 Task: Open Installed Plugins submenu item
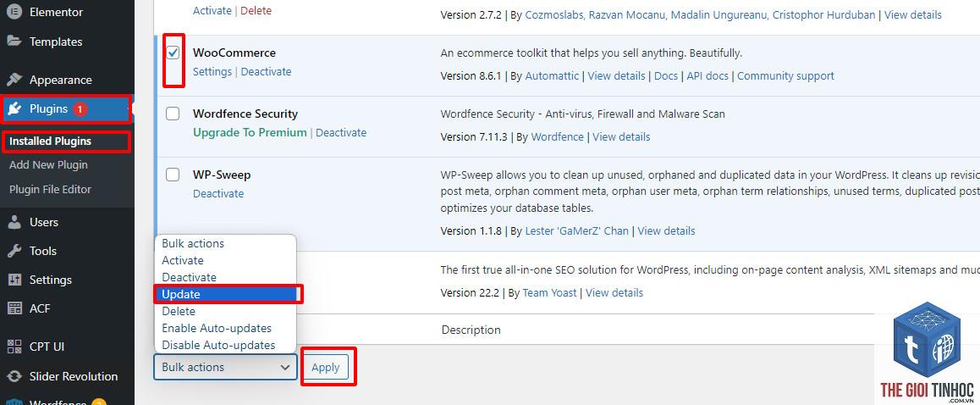click(50, 141)
